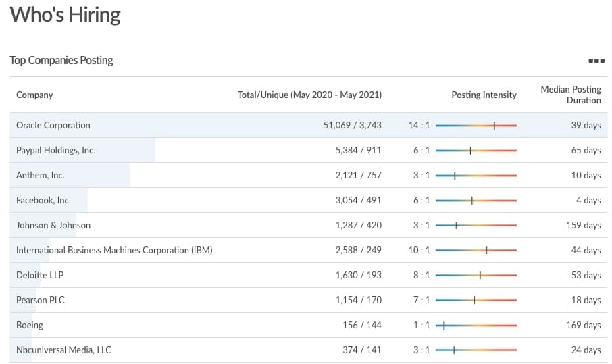
Task: Click Johnson & Johnson's 1,287 / 420 value
Action: click(x=358, y=225)
